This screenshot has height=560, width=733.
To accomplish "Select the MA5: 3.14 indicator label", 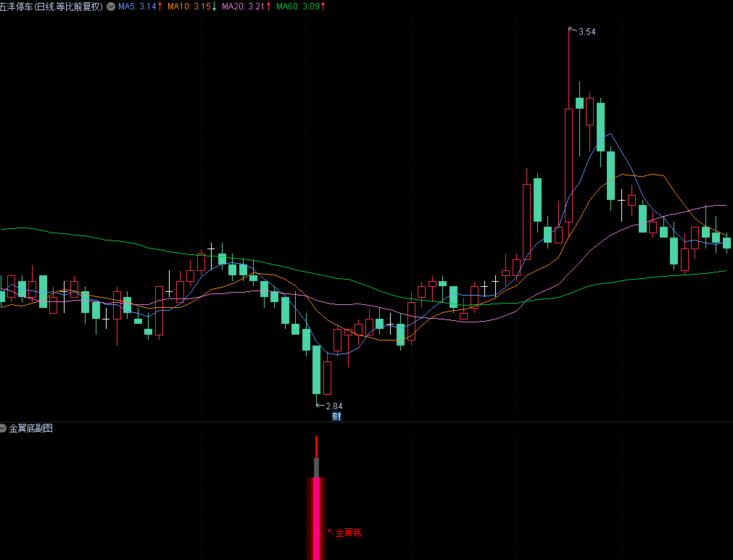I will (x=136, y=7).
